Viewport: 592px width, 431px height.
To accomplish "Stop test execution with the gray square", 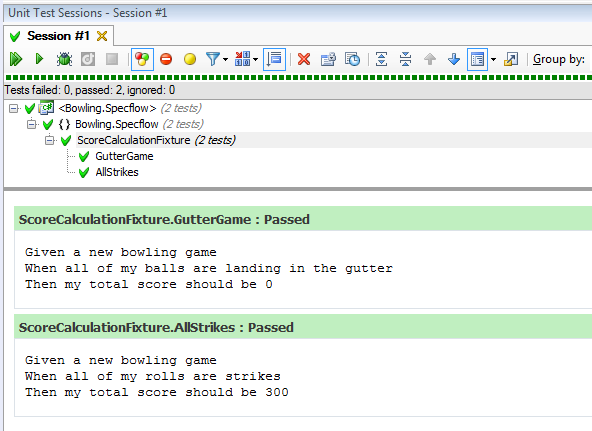I will pyautogui.click(x=112, y=59).
